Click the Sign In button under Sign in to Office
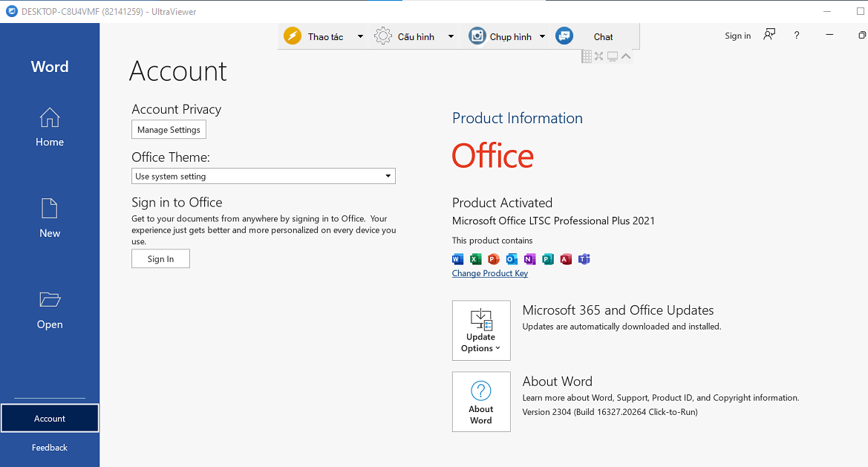Image resolution: width=868 pixels, height=467 pixels. pyautogui.click(x=160, y=258)
